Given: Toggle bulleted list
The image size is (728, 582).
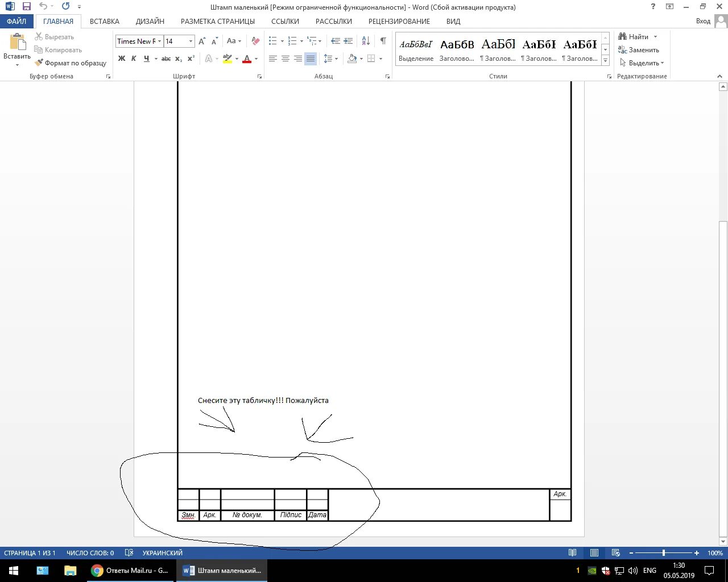Looking at the screenshot, I should point(273,41).
